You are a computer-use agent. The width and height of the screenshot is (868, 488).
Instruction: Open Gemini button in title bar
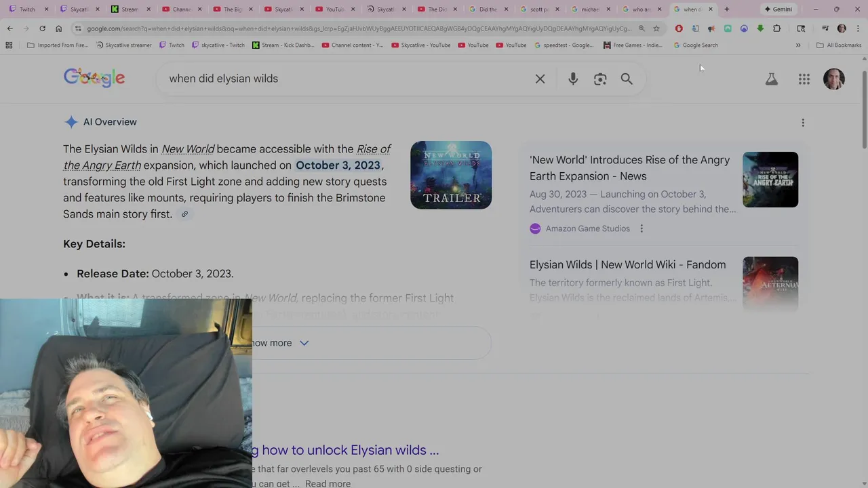[778, 9]
